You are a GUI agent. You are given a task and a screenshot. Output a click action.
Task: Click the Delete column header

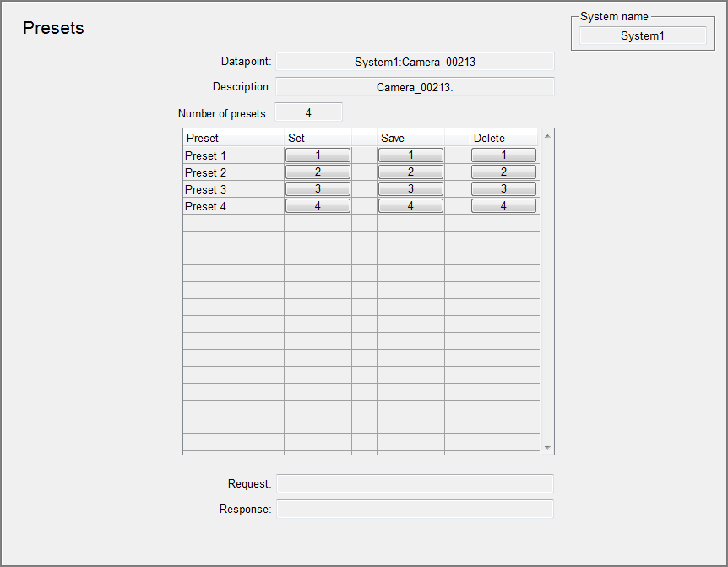click(x=503, y=138)
